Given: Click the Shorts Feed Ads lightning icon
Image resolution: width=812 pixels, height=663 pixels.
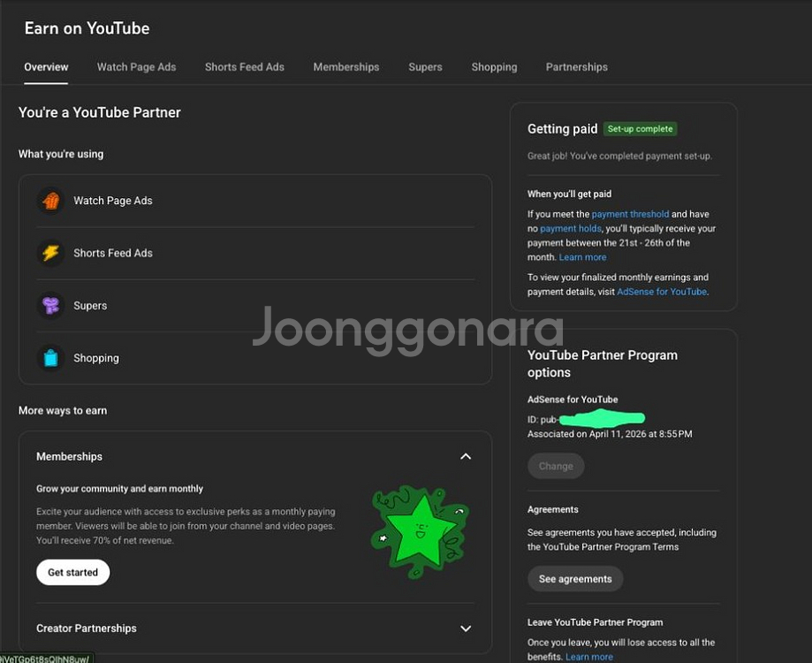Looking at the screenshot, I should 50,253.
